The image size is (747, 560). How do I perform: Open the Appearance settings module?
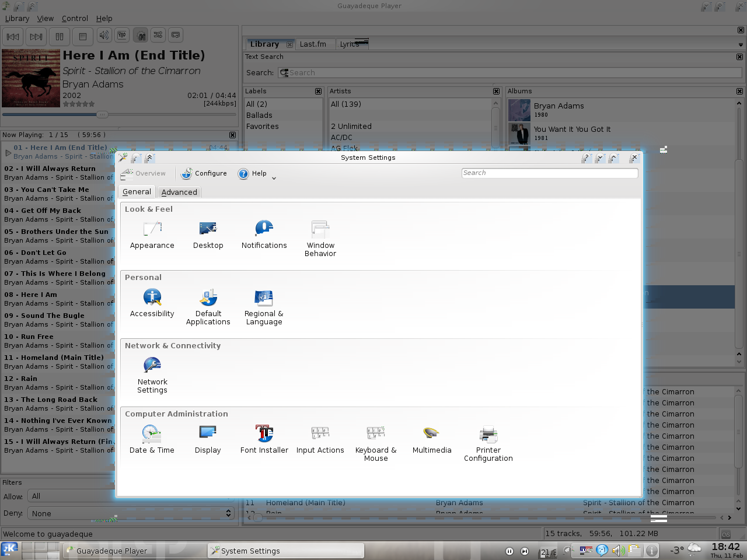152,235
